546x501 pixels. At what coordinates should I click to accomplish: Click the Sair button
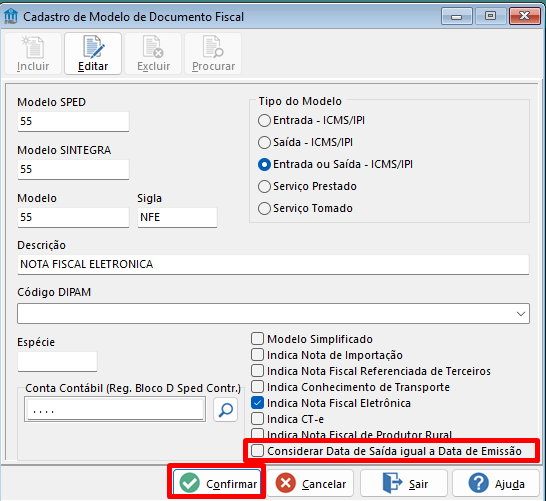(x=404, y=483)
